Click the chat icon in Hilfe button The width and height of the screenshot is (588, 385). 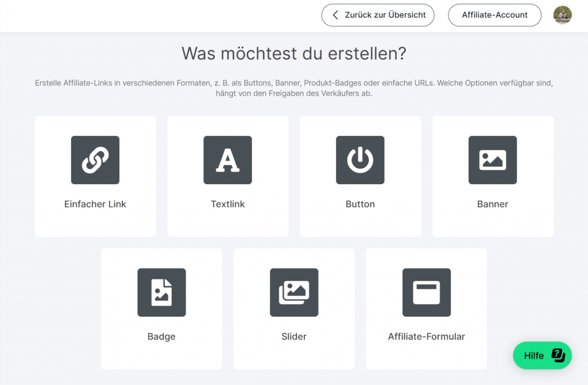click(558, 356)
